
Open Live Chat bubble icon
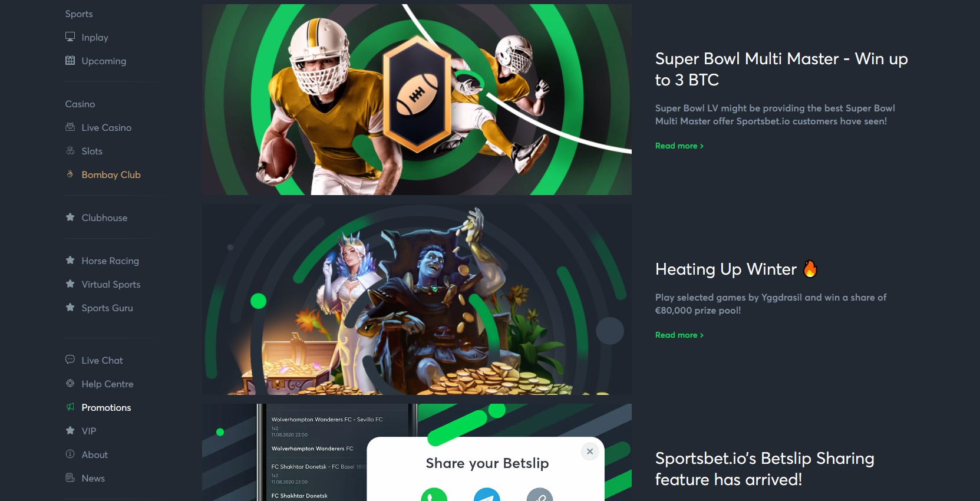(70, 360)
